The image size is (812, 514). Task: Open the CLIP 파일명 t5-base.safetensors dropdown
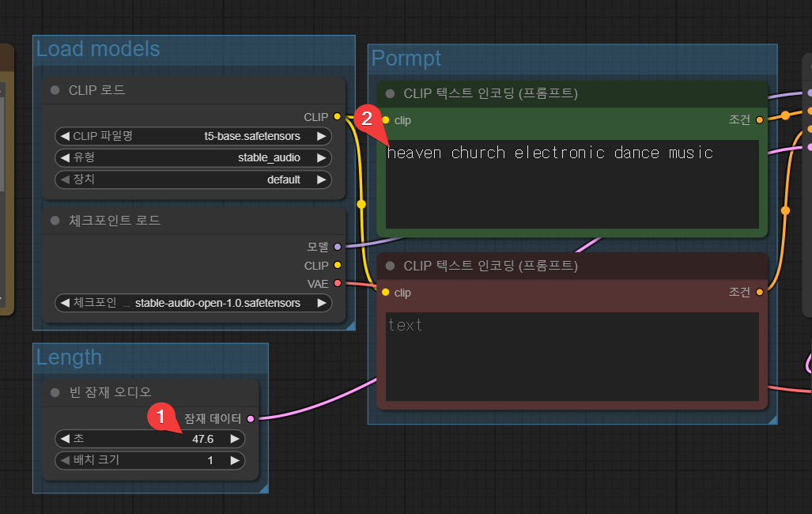[193, 136]
